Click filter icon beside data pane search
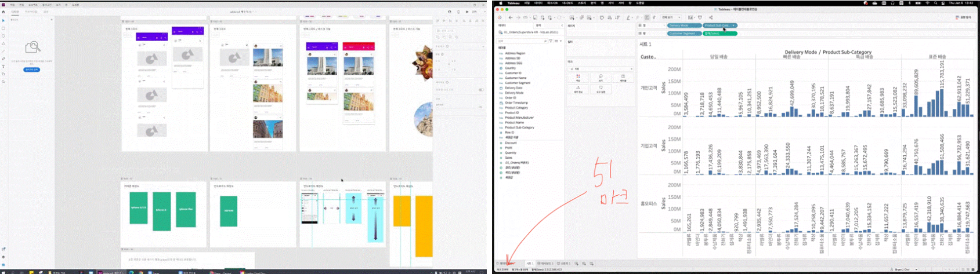This screenshot has height=274, width=980. (x=551, y=41)
